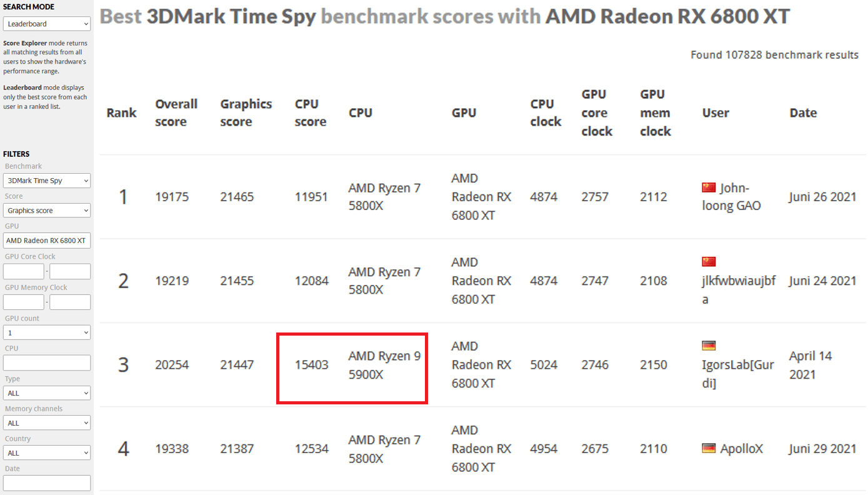
Task: Open the Country filter dropdown
Action: click(x=47, y=453)
